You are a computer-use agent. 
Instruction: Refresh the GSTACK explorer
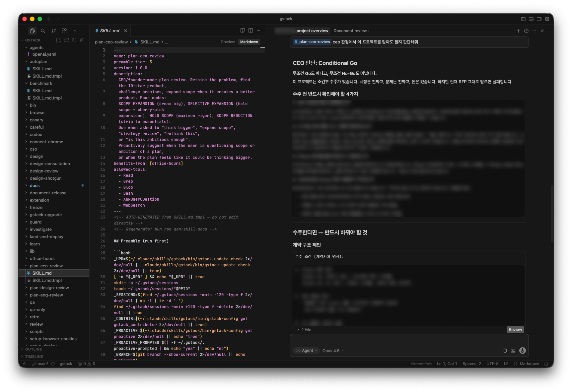pyautogui.click(x=74, y=40)
